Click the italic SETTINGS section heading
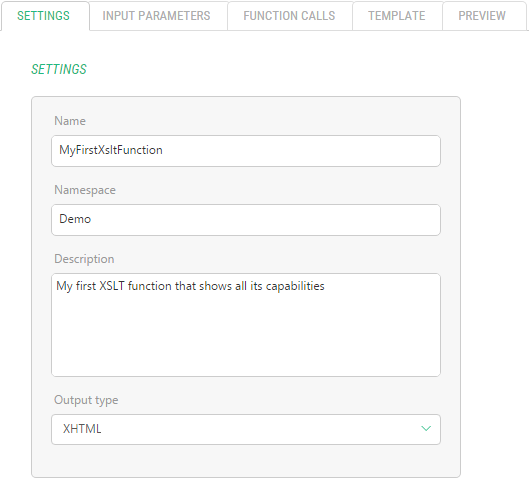This screenshot has height=480, width=529. coord(59,69)
